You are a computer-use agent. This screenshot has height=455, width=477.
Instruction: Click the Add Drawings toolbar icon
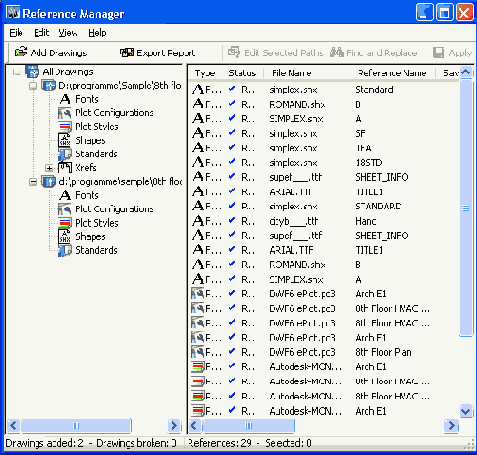(x=21, y=52)
